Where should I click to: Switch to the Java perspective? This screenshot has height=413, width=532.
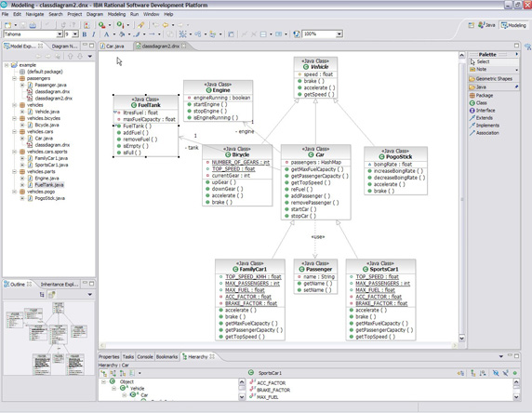pos(486,25)
